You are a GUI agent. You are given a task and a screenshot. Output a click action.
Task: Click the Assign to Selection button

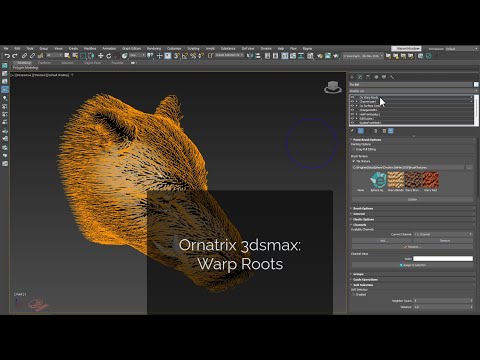point(412,265)
